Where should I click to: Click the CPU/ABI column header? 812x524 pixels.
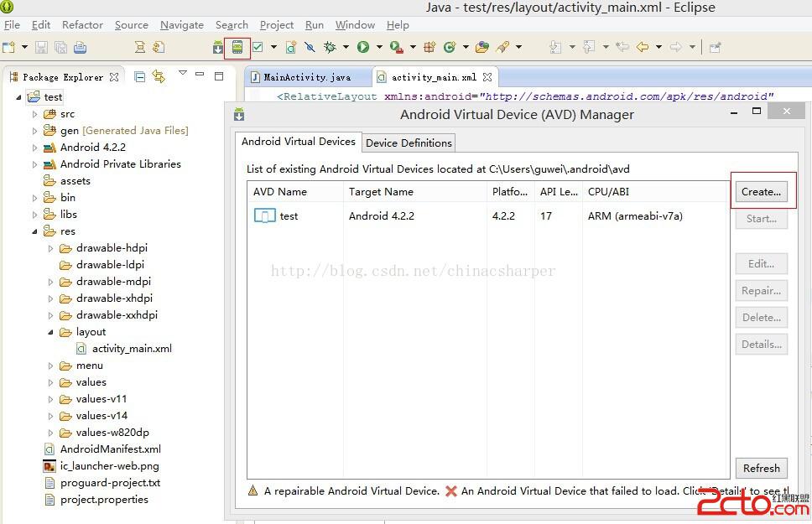coord(656,192)
